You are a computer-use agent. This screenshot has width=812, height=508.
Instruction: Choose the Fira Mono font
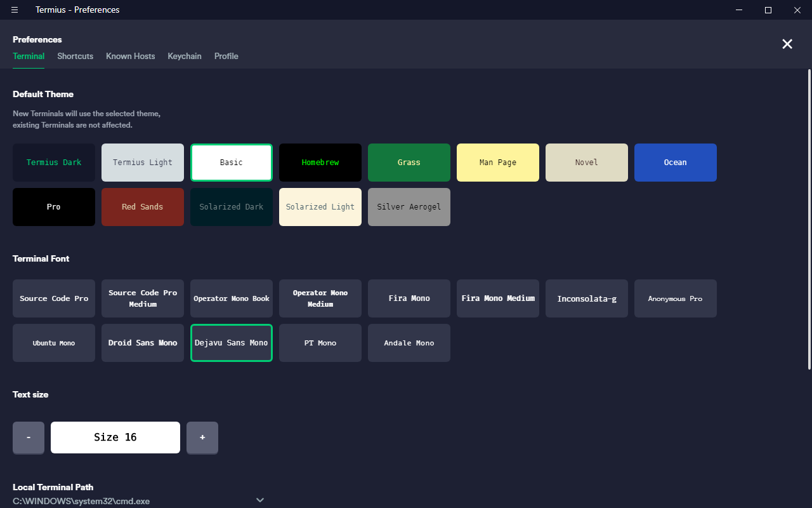[x=409, y=298]
